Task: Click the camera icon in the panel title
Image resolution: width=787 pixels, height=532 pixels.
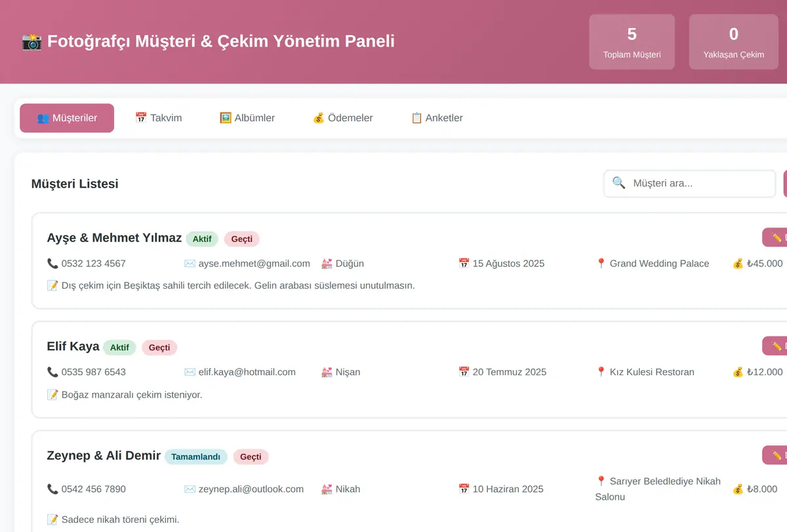Action: click(31, 42)
